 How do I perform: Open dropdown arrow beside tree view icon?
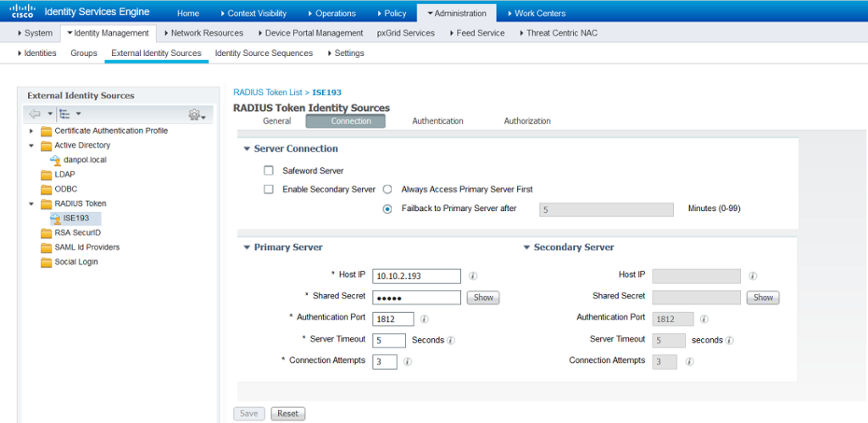click(x=78, y=114)
